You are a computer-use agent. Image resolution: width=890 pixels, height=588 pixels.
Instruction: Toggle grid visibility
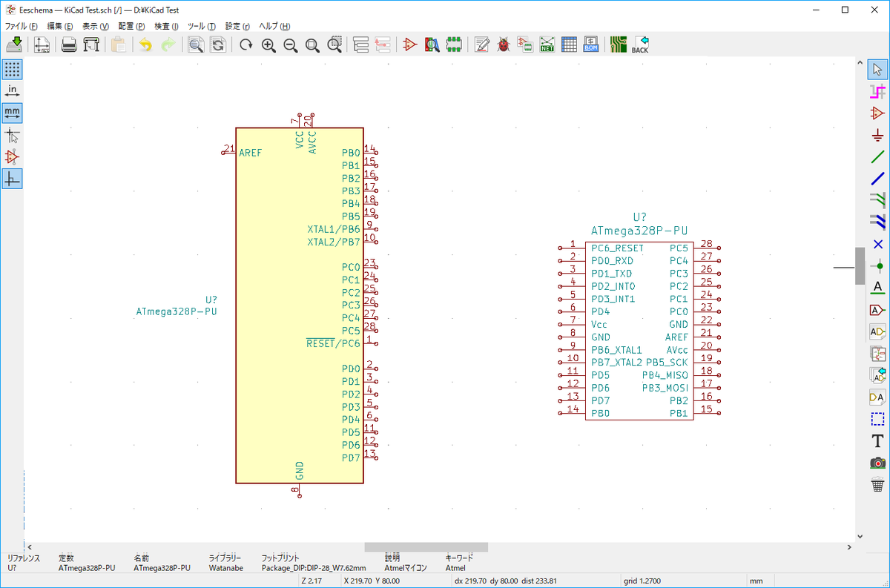pos(12,70)
